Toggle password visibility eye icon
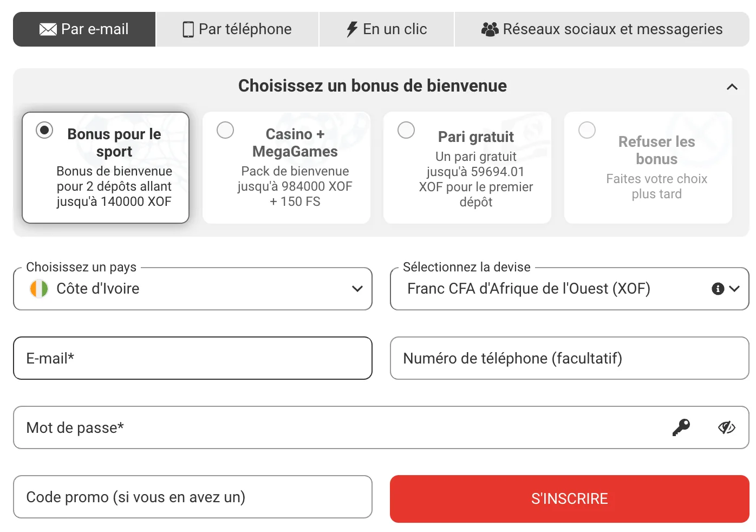This screenshot has width=756, height=532. [726, 427]
